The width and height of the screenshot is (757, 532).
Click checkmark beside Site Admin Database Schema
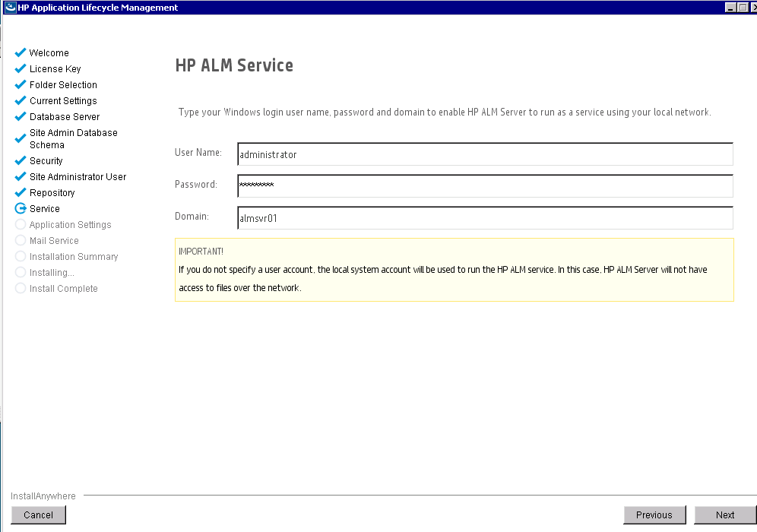coord(21,138)
